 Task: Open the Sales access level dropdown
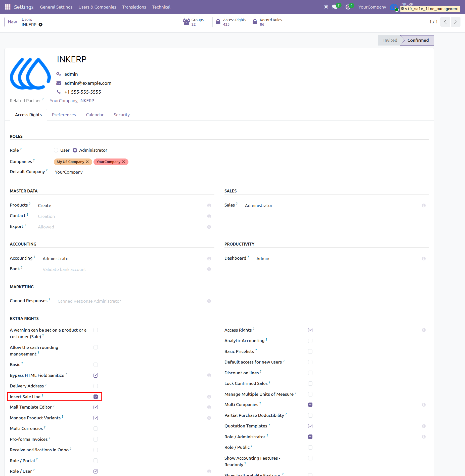[332, 206]
